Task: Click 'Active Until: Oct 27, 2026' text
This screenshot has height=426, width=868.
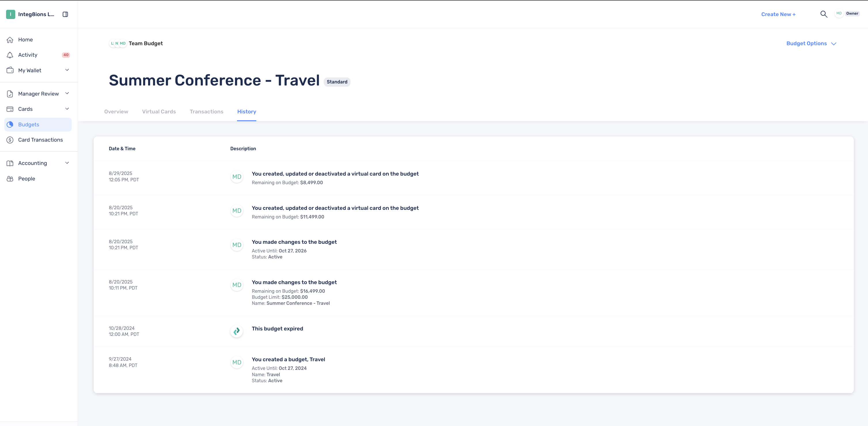Action: coord(279,251)
